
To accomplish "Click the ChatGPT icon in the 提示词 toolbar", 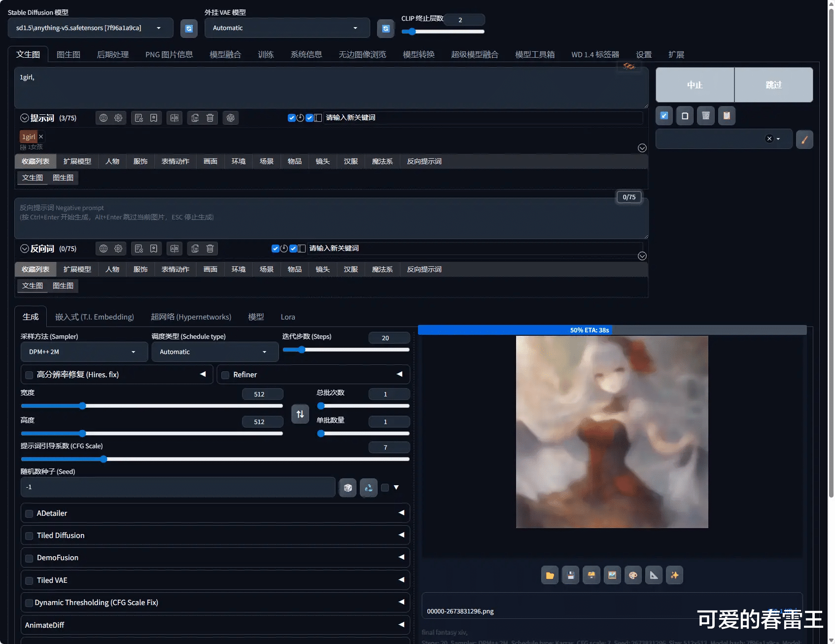I will [x=231, y=118].
